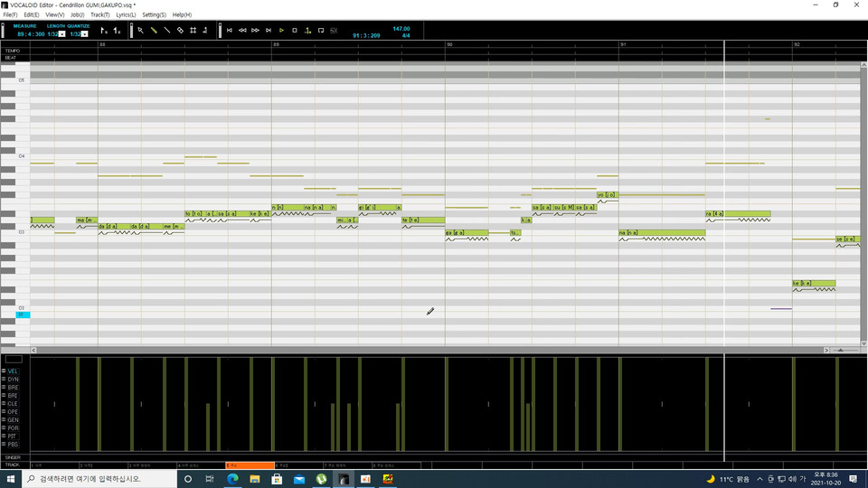Image resolution: width=868 pixels, height=488 pixels.
Task: Select OPE control parameter
Action: click(x=13, y=412)
